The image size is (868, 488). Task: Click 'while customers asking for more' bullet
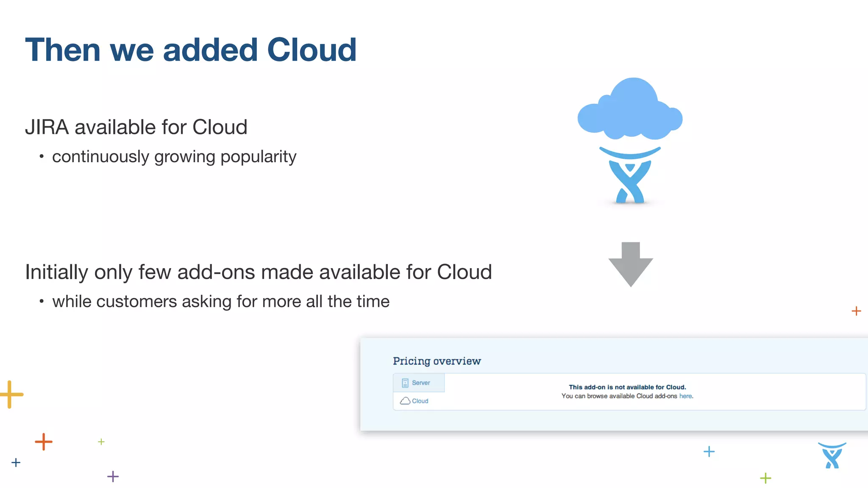click(221, 302)
